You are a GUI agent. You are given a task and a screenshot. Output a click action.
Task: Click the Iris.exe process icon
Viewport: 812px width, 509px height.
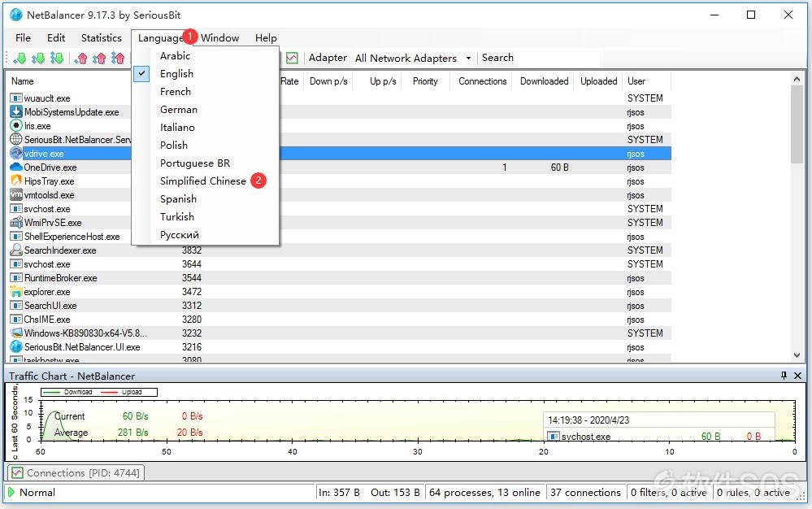16,126
